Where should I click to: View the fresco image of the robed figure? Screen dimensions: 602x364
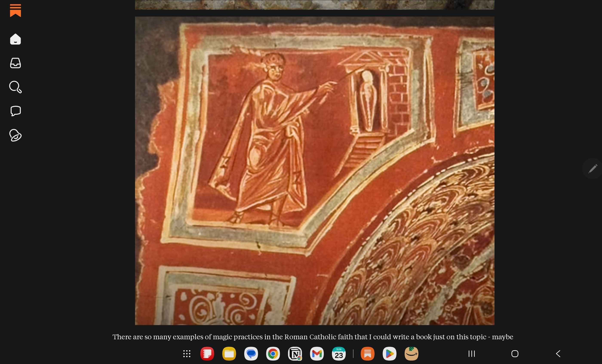[x=315, y=171]
